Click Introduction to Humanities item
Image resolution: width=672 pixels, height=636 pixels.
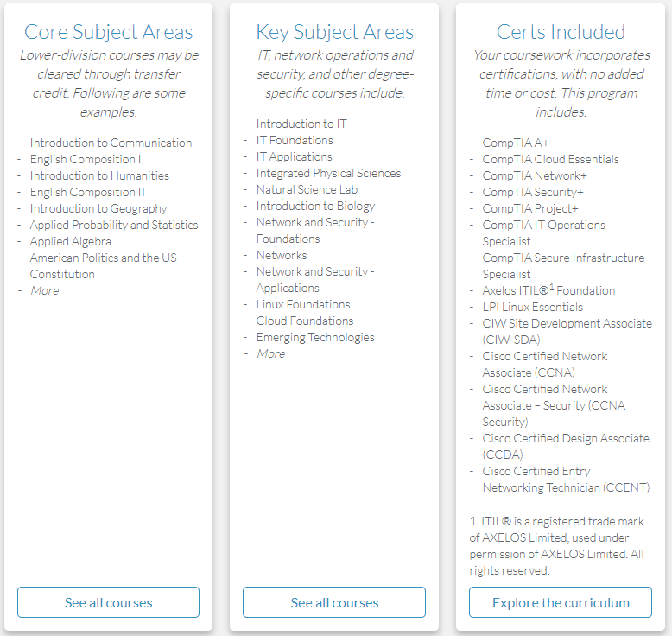click(99, 175)
